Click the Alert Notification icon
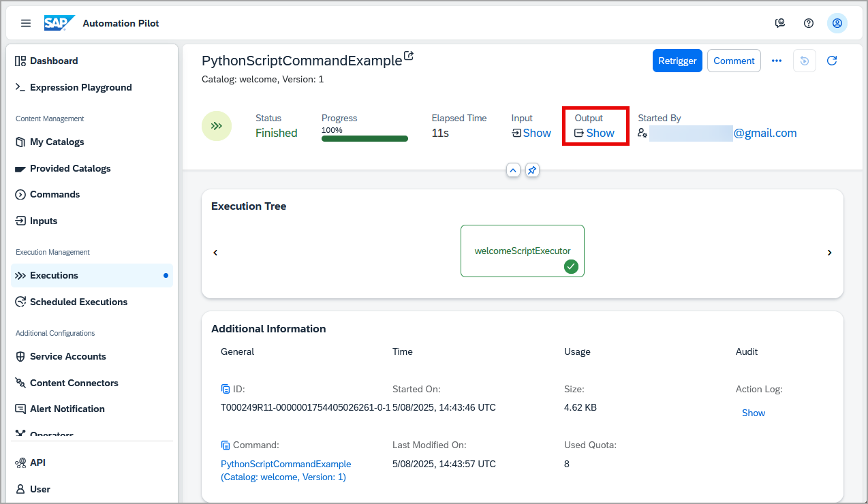Viewport: 868px width, 504px height. click(x=20, y=409)
